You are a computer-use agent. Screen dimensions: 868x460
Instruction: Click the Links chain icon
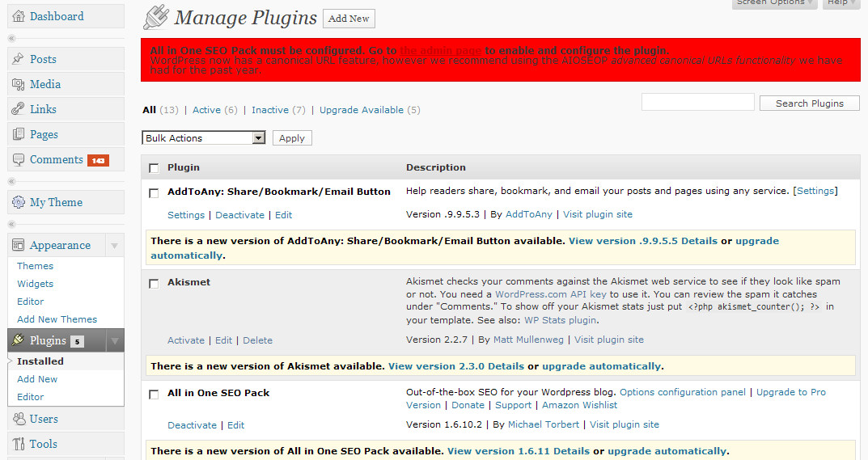coord(18,109)
